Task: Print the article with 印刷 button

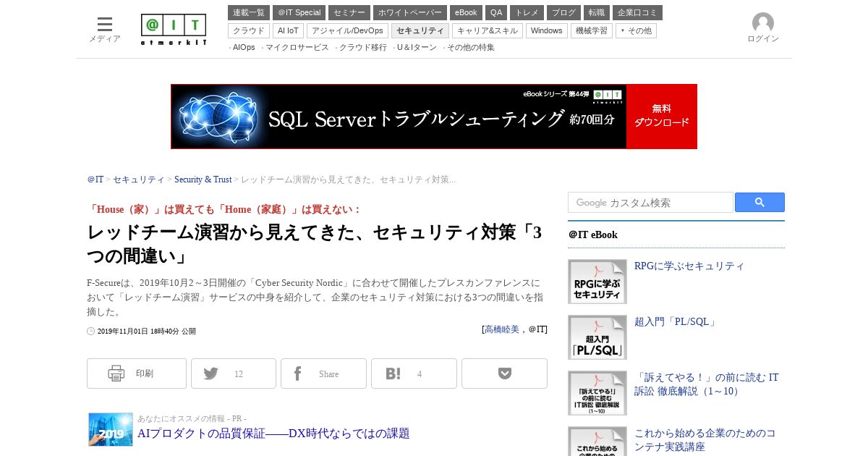Action: [137, 373]
